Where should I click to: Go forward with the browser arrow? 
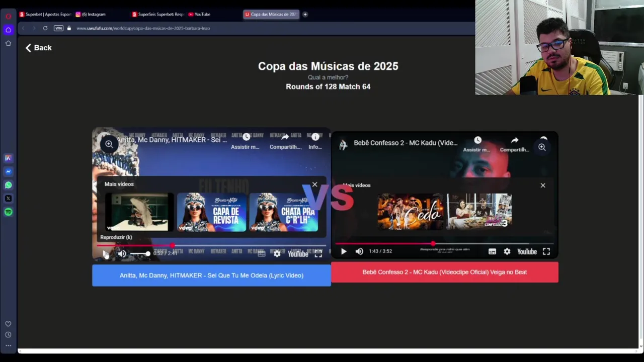[x=34, y=28]
